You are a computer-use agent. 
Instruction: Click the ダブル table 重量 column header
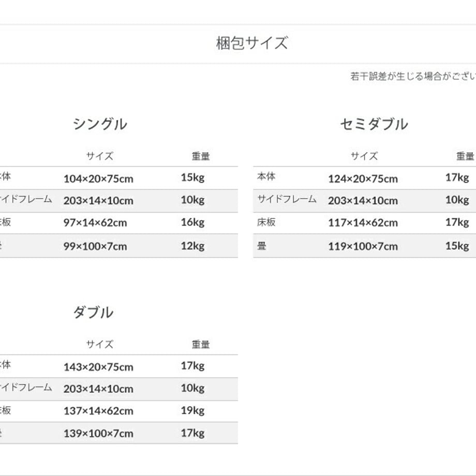point(201,344)
